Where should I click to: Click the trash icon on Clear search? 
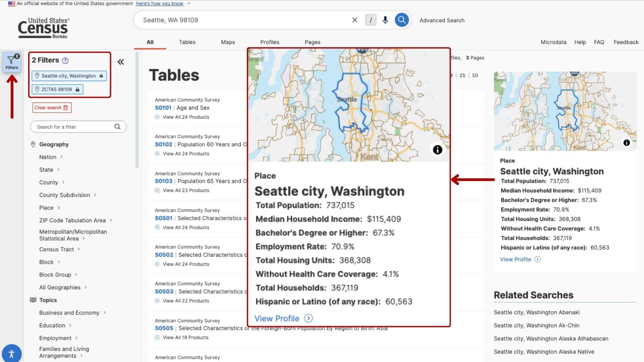(x=66, y=108)
